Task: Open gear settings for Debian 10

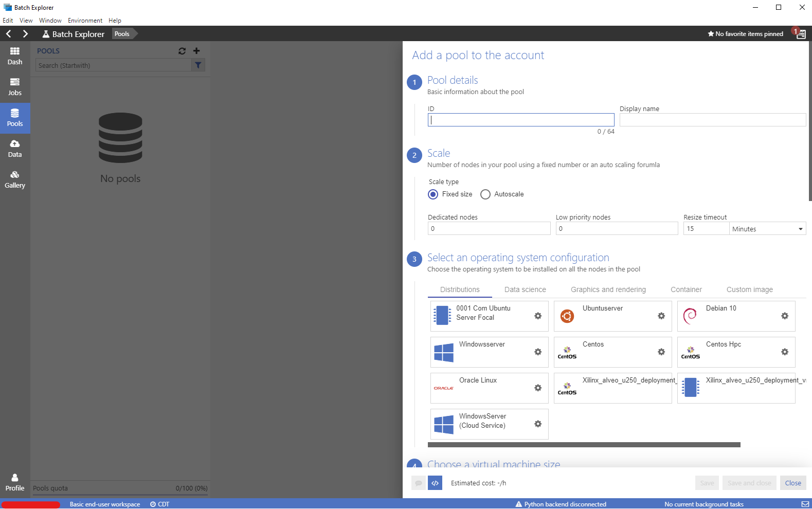Action: click(x=785, y=316)
